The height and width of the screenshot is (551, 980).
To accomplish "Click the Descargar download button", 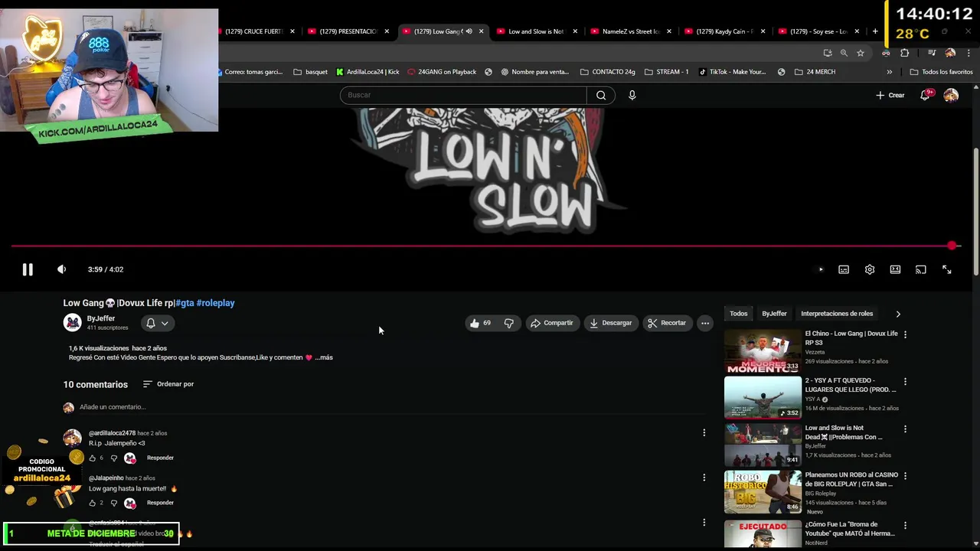I will (611, 323).
